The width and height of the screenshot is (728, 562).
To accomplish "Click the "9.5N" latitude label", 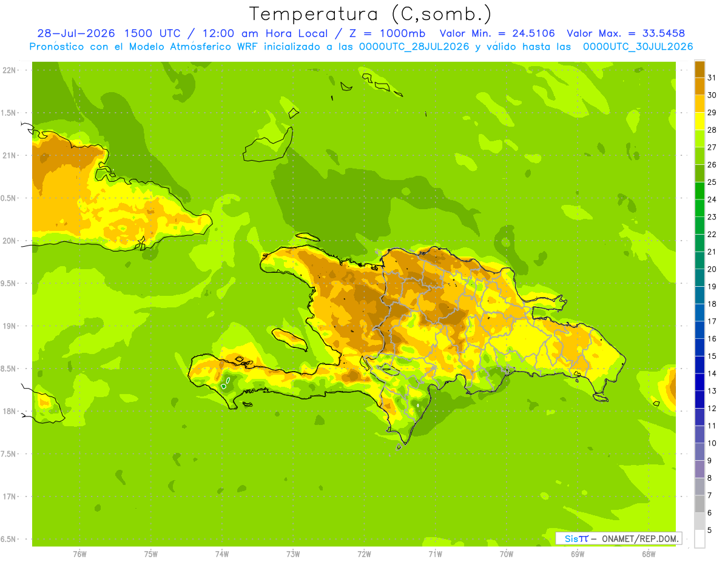I will click(8, 283).
